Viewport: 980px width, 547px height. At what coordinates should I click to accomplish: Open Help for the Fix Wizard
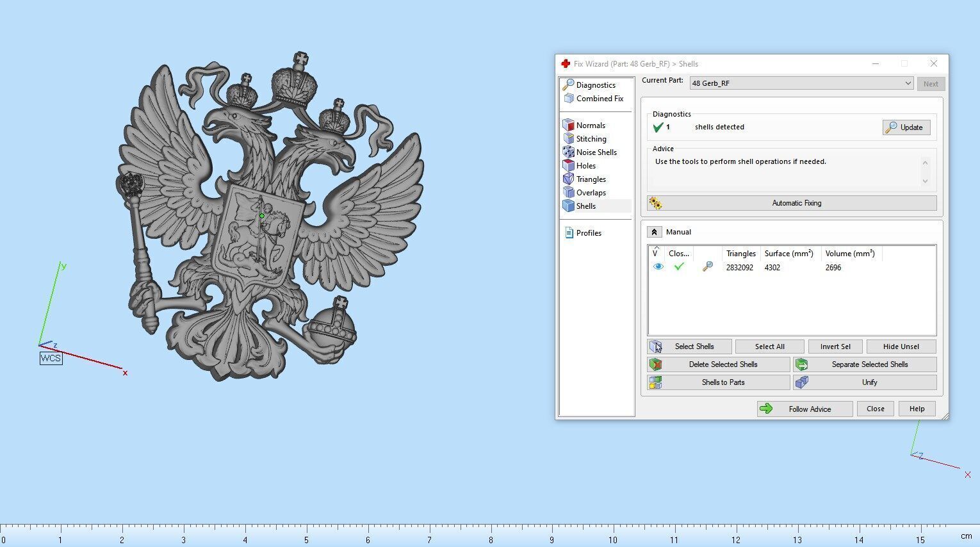(x=917, y=409)
